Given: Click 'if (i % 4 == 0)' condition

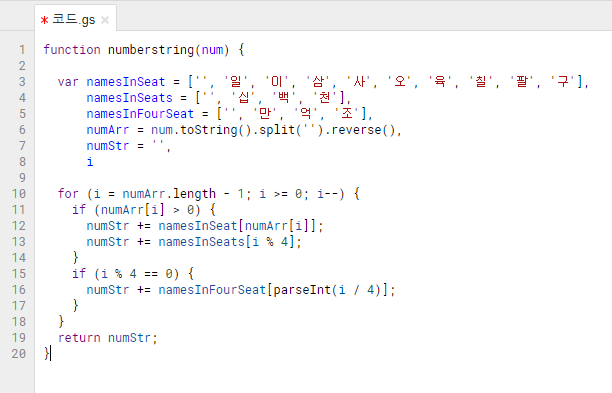Looking at the screenshot, I should pos(125,274).
